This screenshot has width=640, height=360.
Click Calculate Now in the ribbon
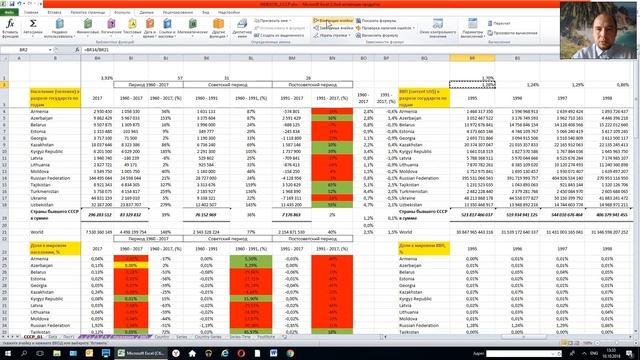499,24
